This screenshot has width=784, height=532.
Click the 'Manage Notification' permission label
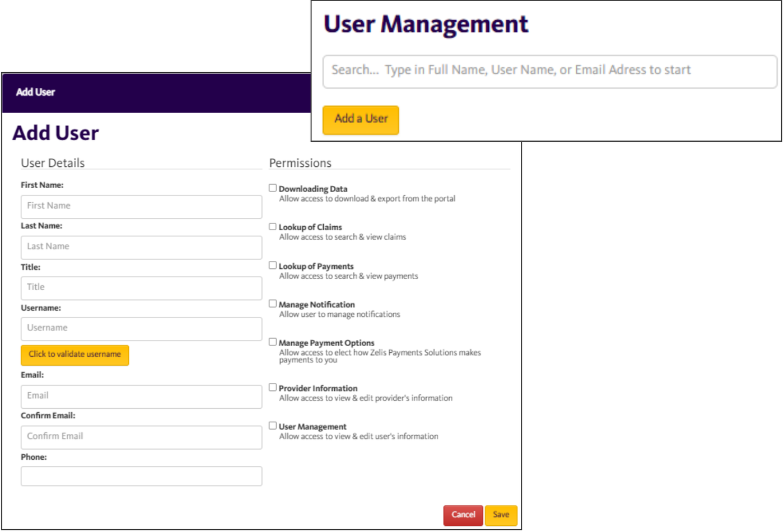(x=317, y=305)
